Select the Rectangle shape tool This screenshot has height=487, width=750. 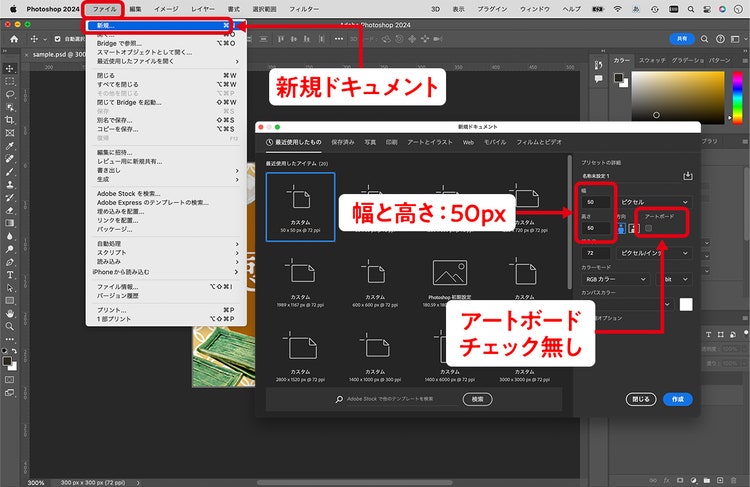[x=10, y=301]
